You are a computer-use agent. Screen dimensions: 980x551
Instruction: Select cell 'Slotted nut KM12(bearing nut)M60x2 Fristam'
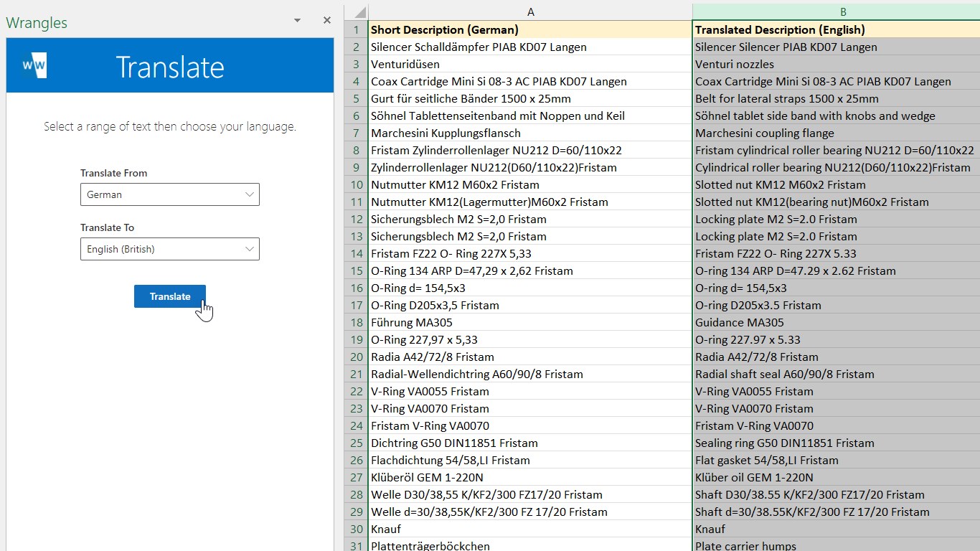point(837,202)
